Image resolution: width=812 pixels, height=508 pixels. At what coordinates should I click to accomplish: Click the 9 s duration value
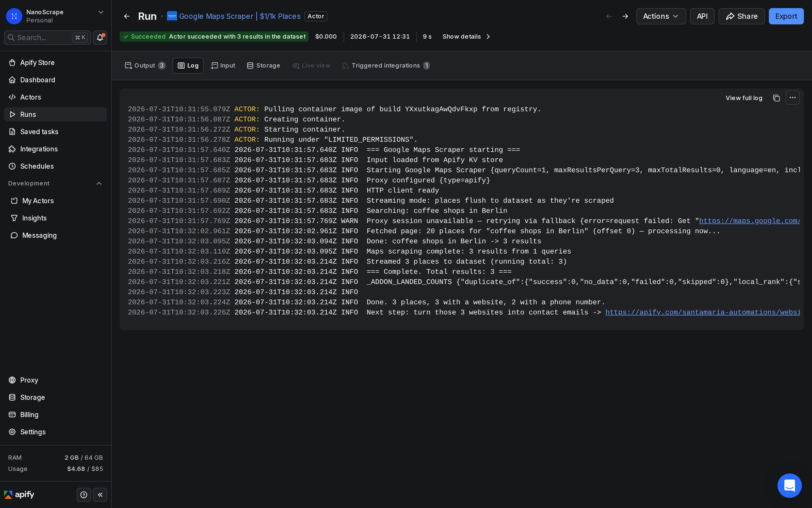tap(427, 37)
